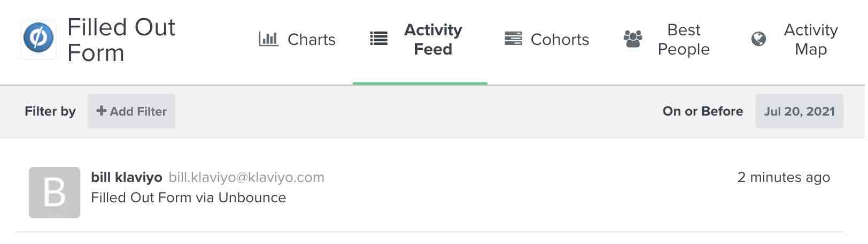Viewport: 868px width, 244px height.
Task: Open the Jul 20, 2021 date picker
Action: 799,111
